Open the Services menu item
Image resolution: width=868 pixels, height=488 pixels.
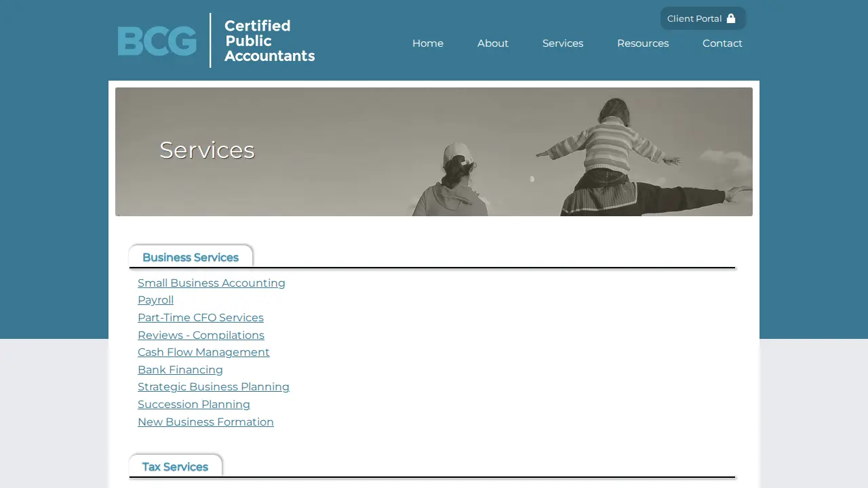pyautogui.click(x=563, y=43)
